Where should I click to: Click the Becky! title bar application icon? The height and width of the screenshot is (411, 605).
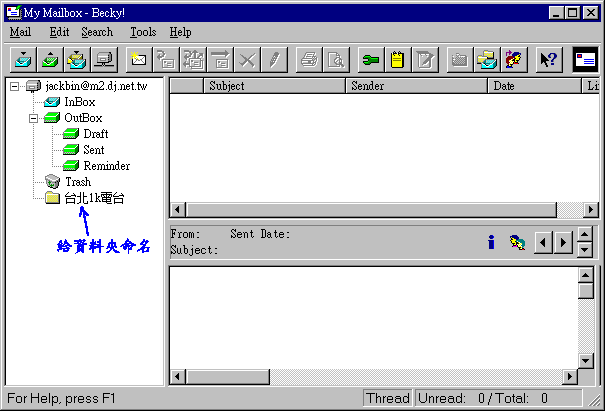point(14,13)
